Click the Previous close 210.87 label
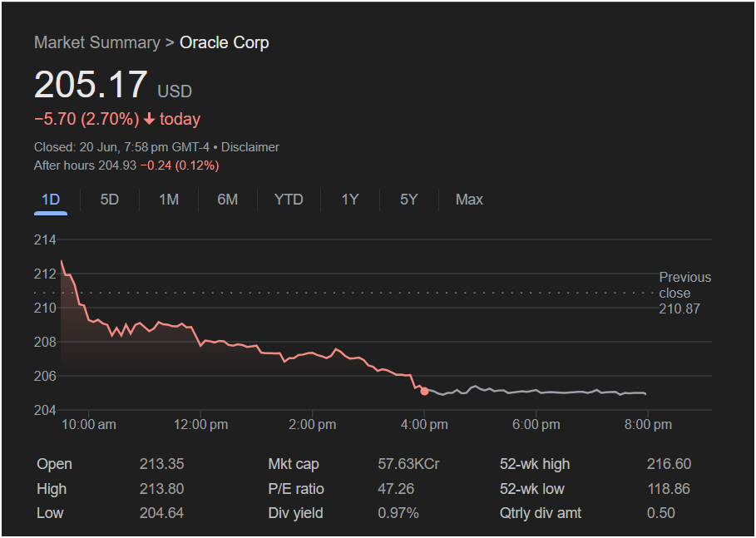 [x=685, y=293]
